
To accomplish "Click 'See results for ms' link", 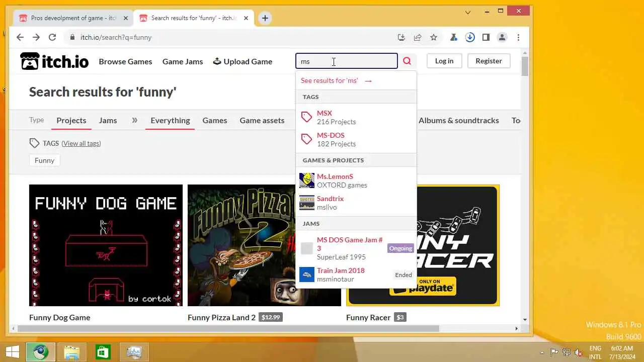I will click(x=337, y=80).
